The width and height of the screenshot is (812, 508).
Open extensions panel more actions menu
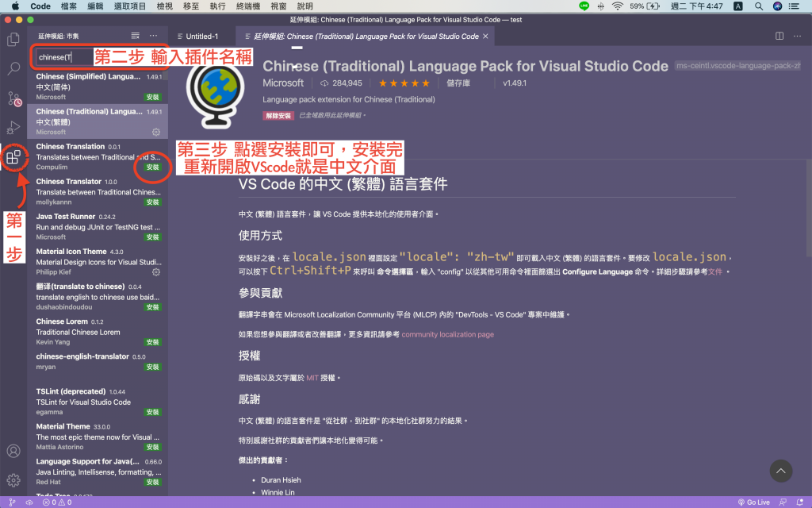coord(153,36)
